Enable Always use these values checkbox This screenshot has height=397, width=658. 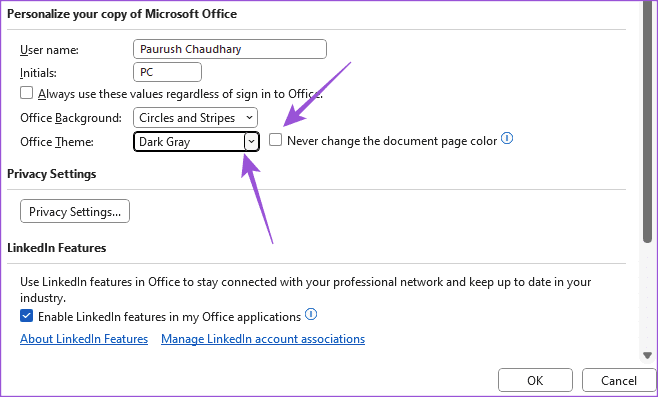pos(26,93)
